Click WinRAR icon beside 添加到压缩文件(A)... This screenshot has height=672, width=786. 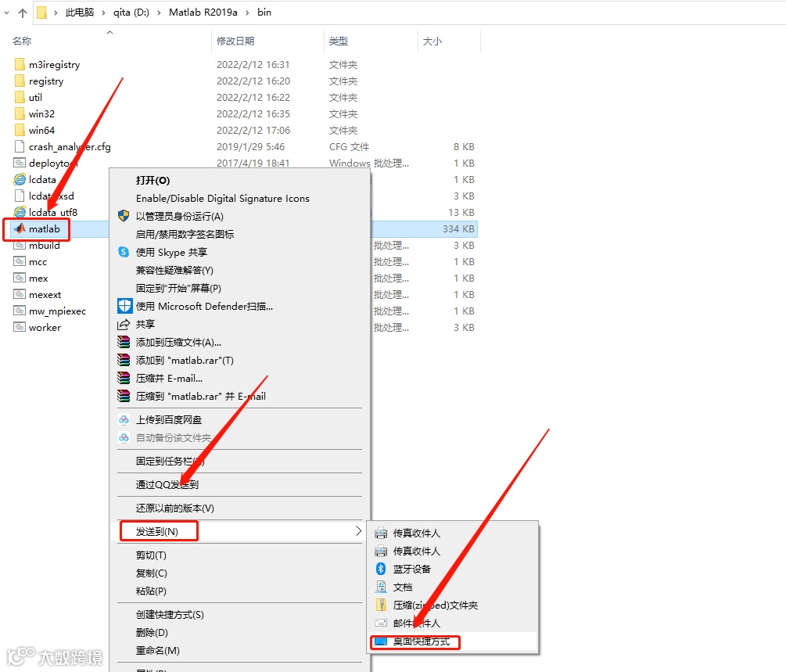point(124,342)
